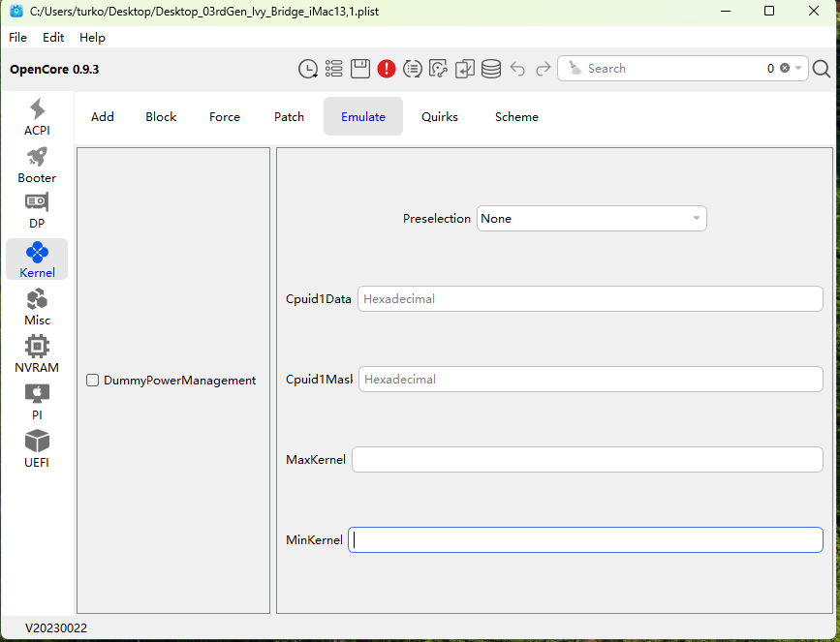Switch to the Quirks tab
Viewport: 840px width, 642px height.
(x=440, y=117)
